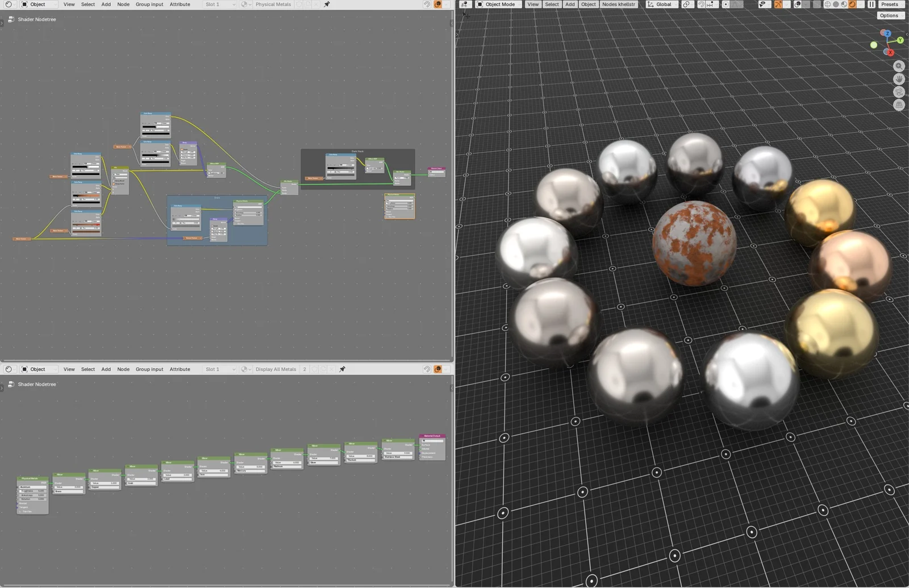Switch to Solid viewport shading sphere icon
The width and height of the screenshot is (909, 588).
835,5
